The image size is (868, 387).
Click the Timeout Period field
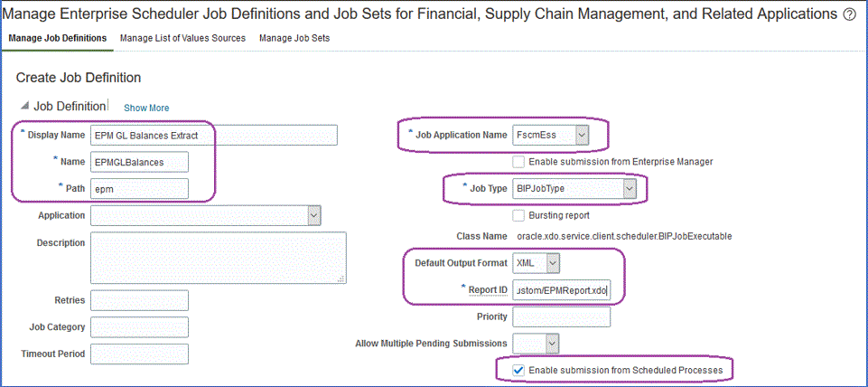tap(140, 354)
